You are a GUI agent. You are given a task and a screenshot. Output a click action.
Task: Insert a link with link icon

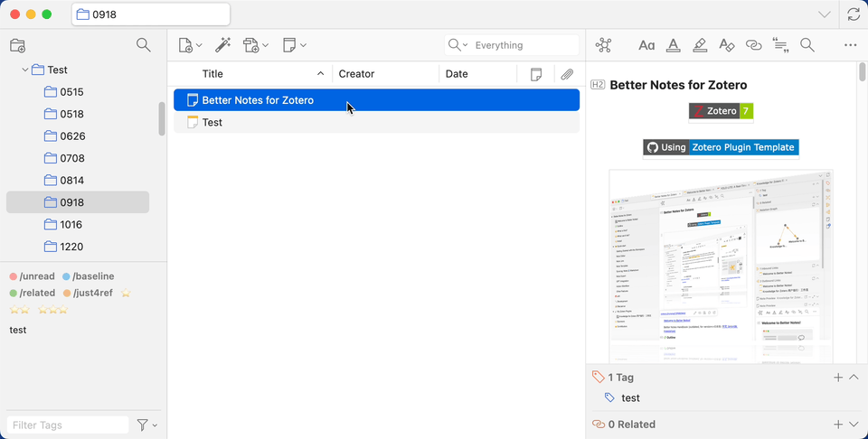click(753, 45)
